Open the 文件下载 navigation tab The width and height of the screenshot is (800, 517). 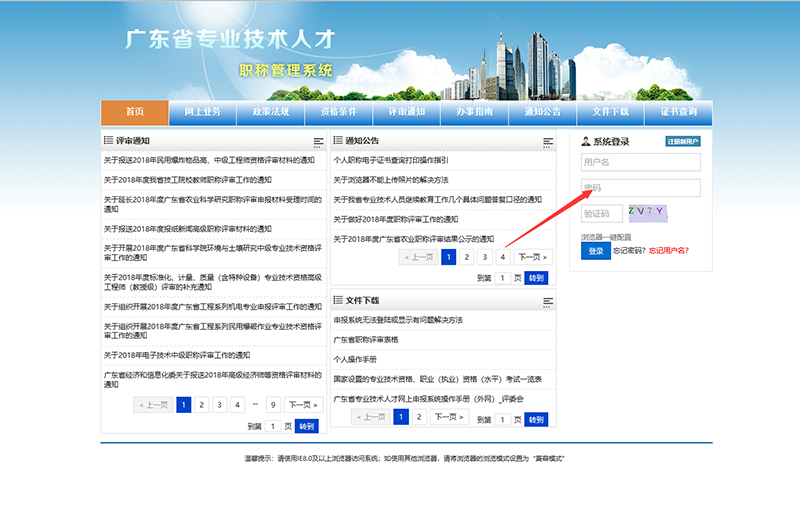[610, 112]
